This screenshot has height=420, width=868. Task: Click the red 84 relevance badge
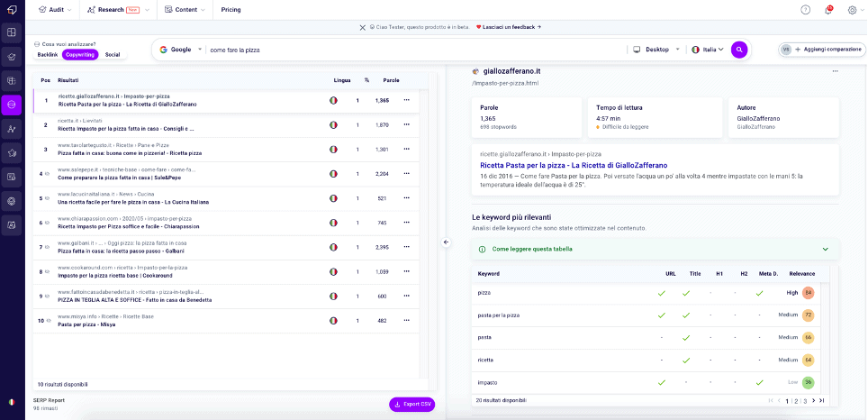tap(809, 293)
